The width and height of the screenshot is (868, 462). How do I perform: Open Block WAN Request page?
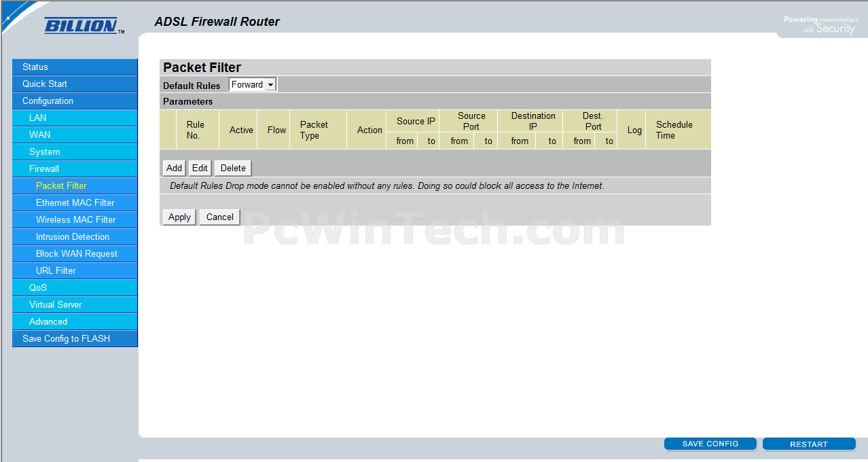75,253
